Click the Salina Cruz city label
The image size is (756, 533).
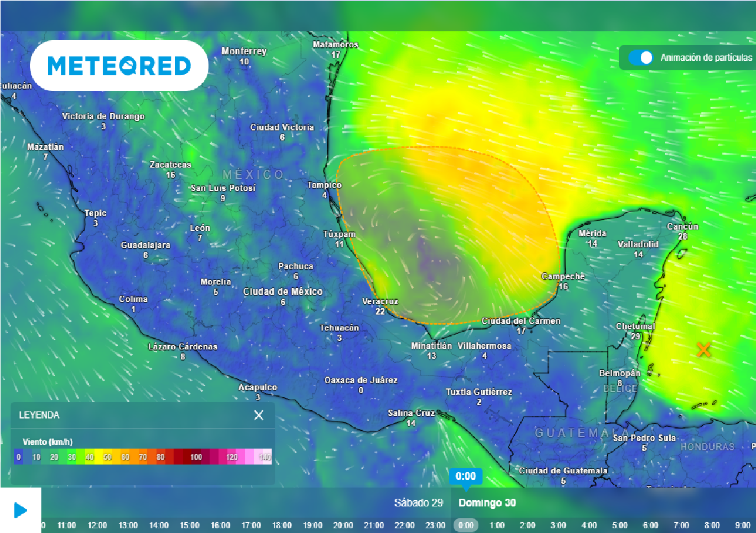tap(411, 413)
